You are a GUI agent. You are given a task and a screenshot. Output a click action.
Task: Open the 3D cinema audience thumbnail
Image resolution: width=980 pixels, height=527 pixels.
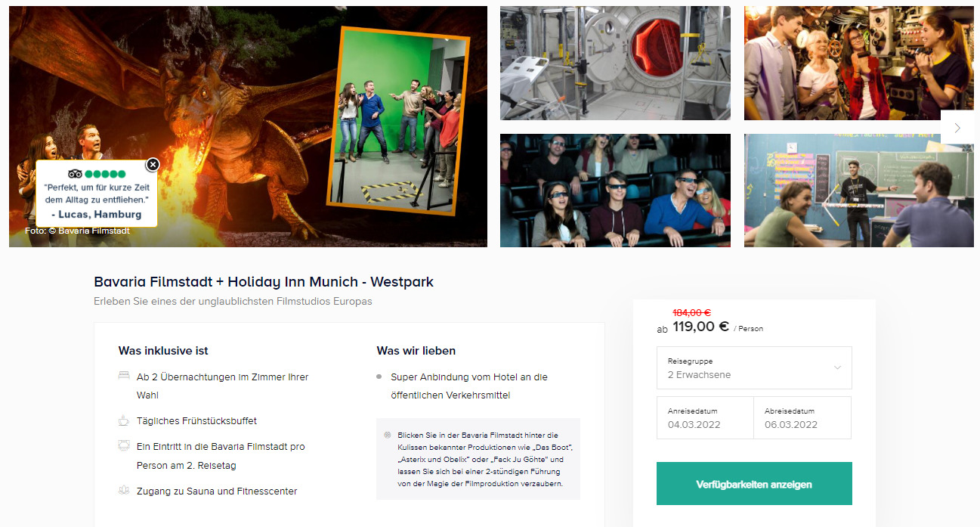[615, 191]
